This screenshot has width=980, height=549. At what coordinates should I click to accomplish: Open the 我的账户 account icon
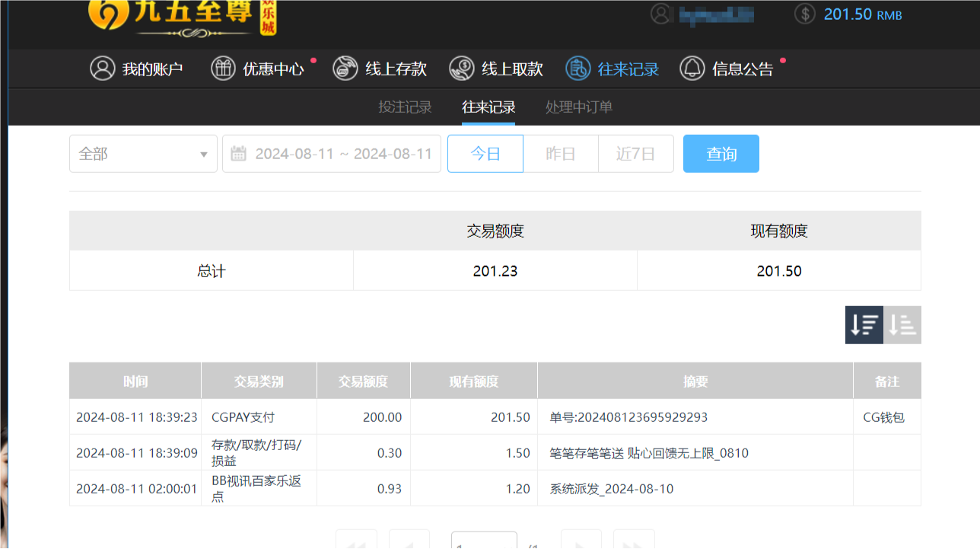[x=103, y=69]
